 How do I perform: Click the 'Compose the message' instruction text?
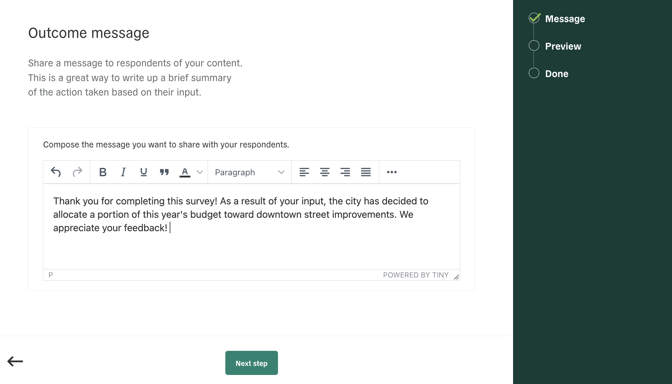[x=166, y=145]
